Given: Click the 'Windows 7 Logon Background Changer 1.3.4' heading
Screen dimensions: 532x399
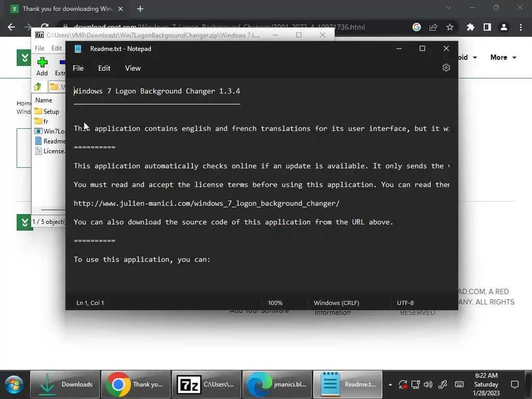Looking at the screenshot, I should (x=157, y=91).
